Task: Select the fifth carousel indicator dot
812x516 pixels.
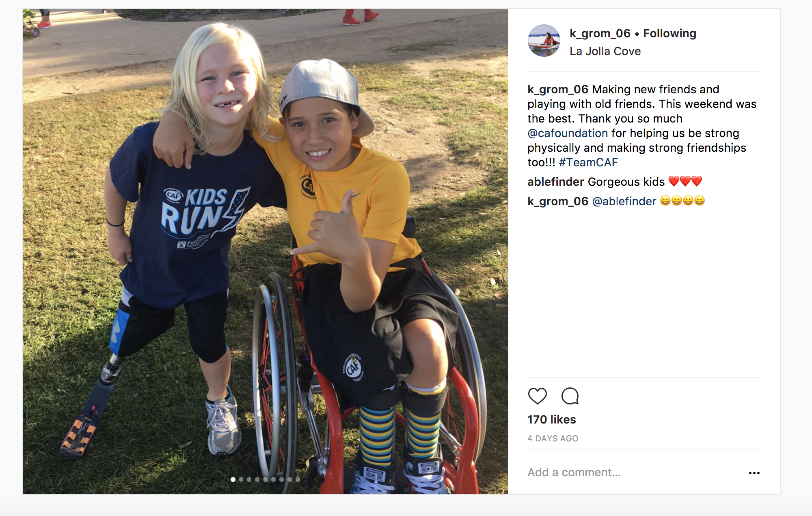Action: coord(266,479)
